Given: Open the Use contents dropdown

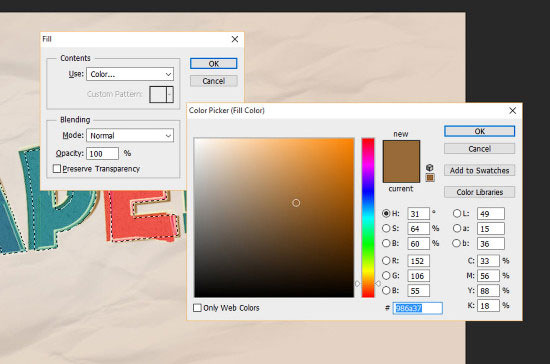Looking at the screenshot, I should [x=130, y=74].
